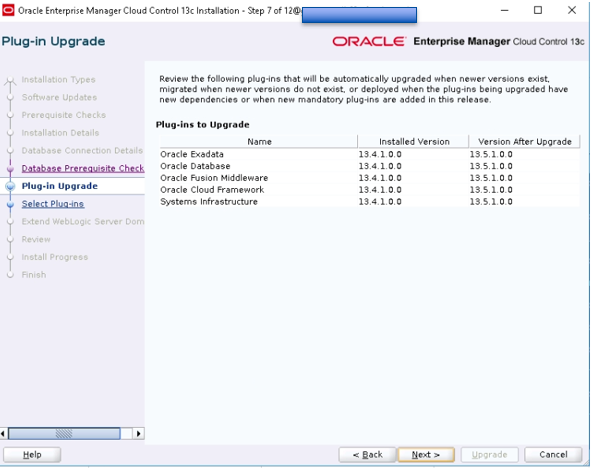
Task: Click the Oracle installer icon in title bar
Action: (x=8, y=10)
